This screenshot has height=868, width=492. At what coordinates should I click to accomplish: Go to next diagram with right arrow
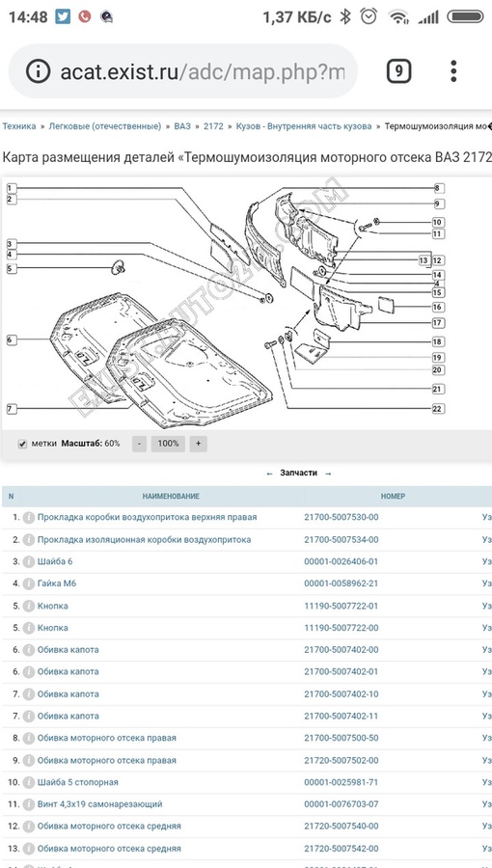click(328, 474)
